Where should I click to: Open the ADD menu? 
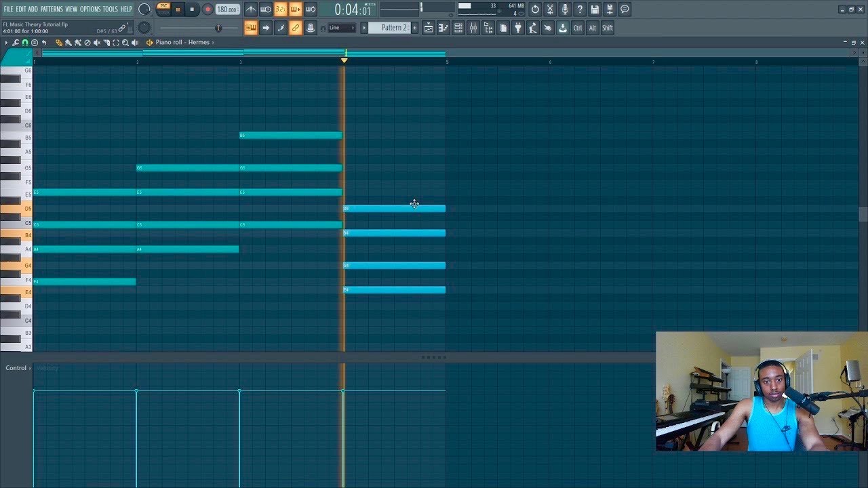tap(33, 9)
